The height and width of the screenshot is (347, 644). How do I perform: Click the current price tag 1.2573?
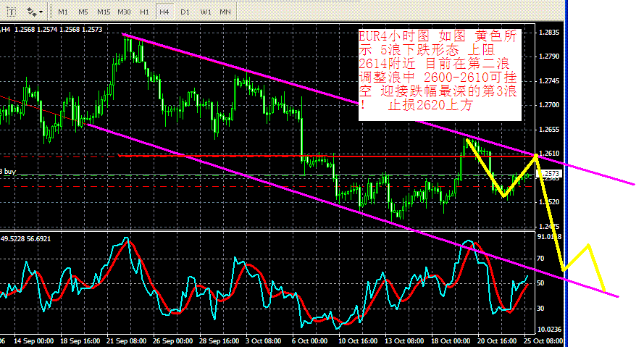(x=550, y=174)
